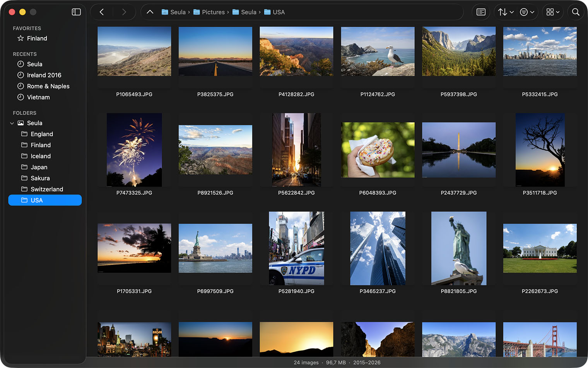Viewport: 588px width, 368px height.
Task: Select NYPD car photo P5281940.JPG
Action: (x=296, y=248)
